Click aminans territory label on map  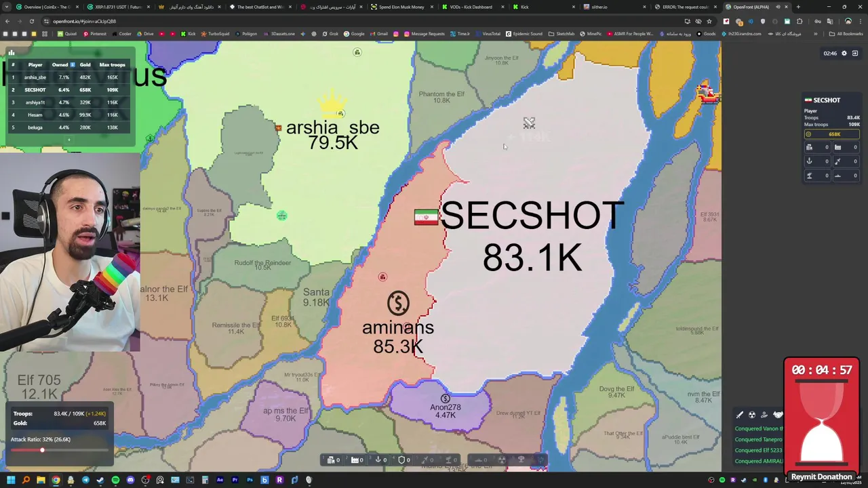coord(398,337)
